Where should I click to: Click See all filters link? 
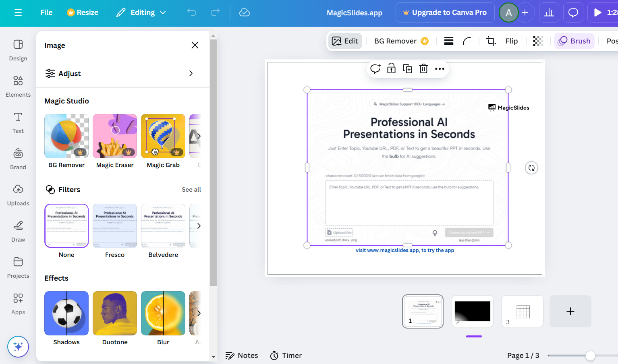tap(191, 190)
